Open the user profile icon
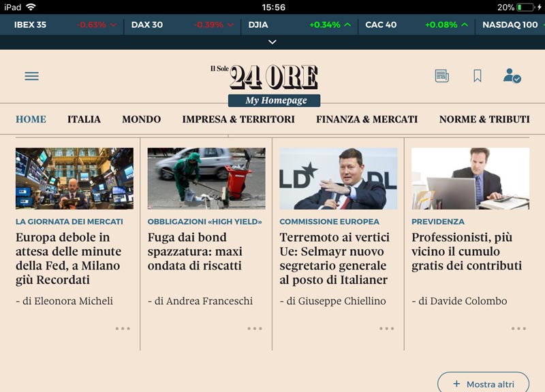Image resolution: width=545 pixels, height=392 pixels. [x=512, y=76]
